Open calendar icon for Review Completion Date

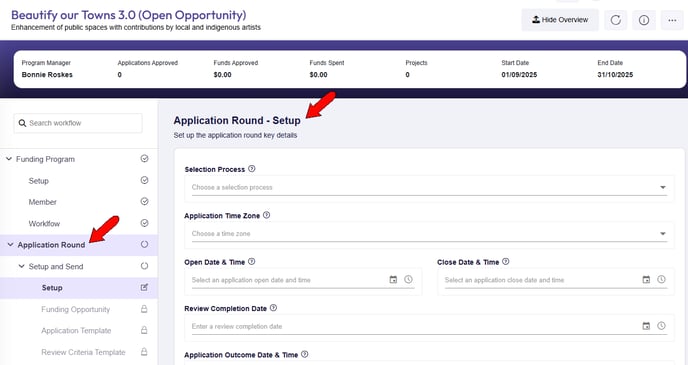click(646, 326)
